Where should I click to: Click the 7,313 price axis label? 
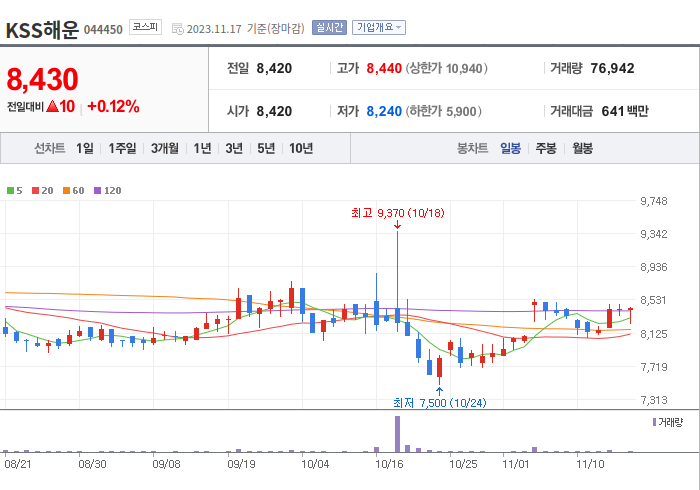point(654,400)
